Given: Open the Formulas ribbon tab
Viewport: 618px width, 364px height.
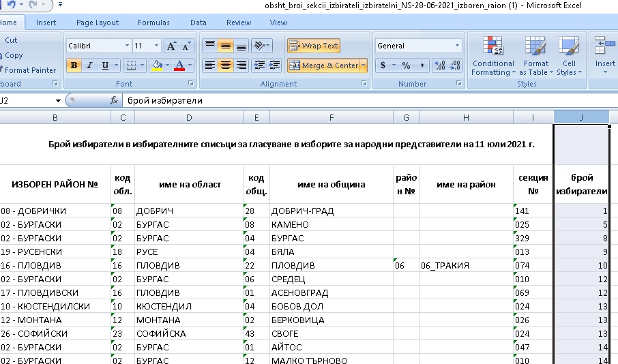Looking at the screenshot, I should tap(153, 22).
